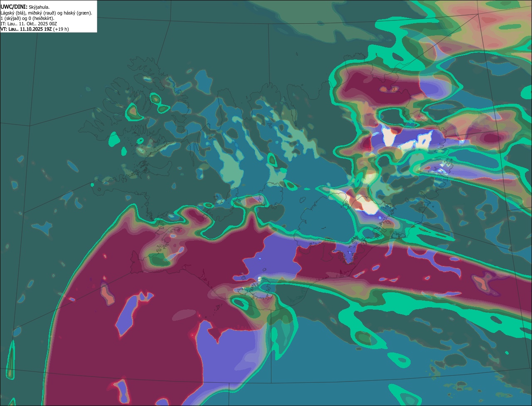Click the "1 (skýjað) og 0 (heiðskírt)." line
The height and width of the screenshot is (406, 532).
tap(27, 18)
